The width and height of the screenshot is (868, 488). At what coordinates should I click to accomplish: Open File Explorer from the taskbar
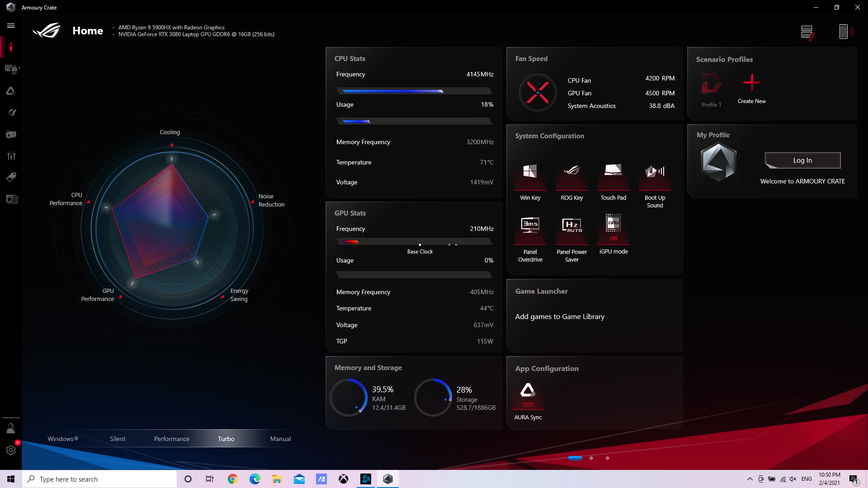point(277,479)
